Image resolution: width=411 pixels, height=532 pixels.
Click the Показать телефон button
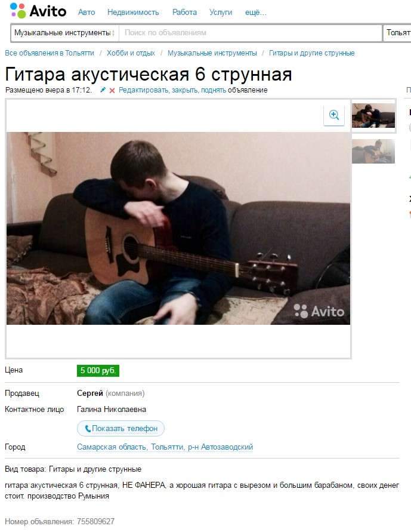pos(120,429)
